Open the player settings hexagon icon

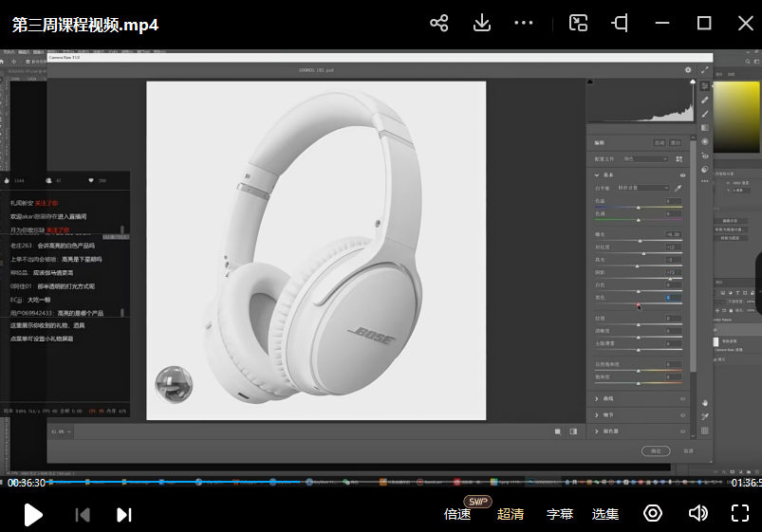click(653, 514)
